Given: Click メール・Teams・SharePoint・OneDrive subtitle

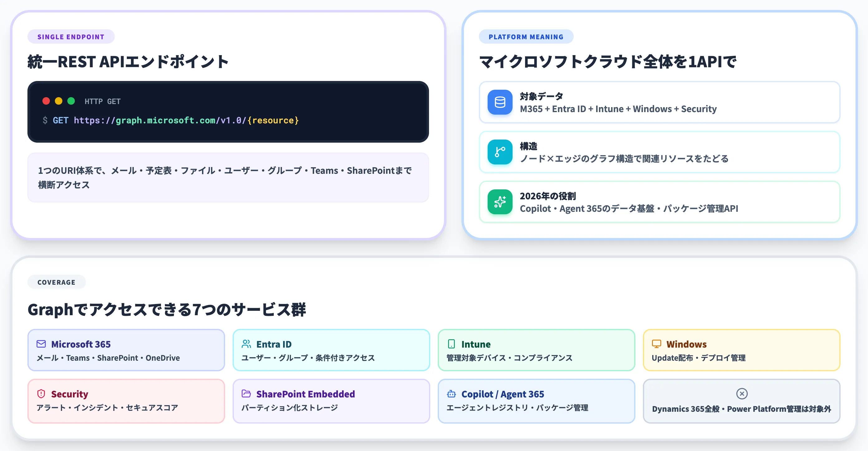Looking at the screenshot, I should 108,358.
